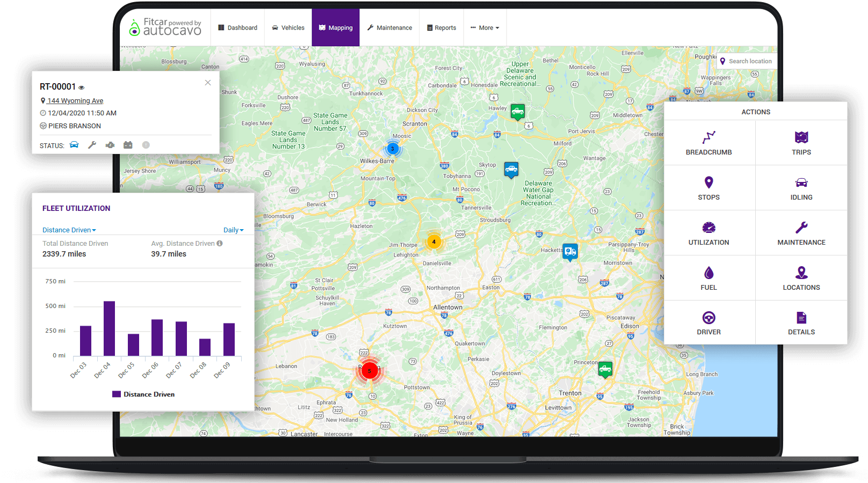Open Stops in the Actions panel
The image size is (868, 483).
[x=709, y=188]
